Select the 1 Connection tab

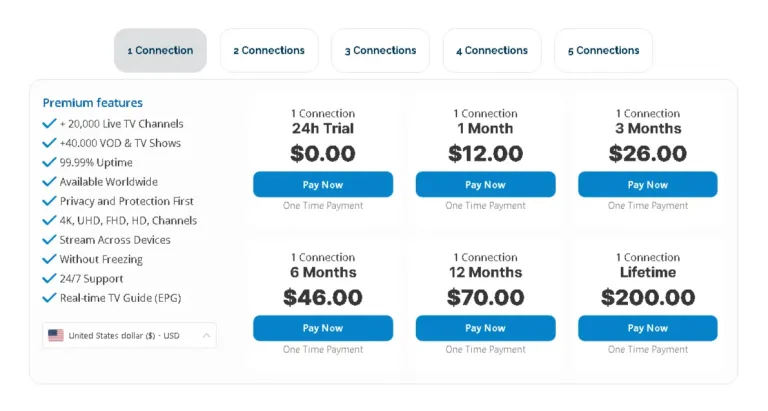coord(160,50)
